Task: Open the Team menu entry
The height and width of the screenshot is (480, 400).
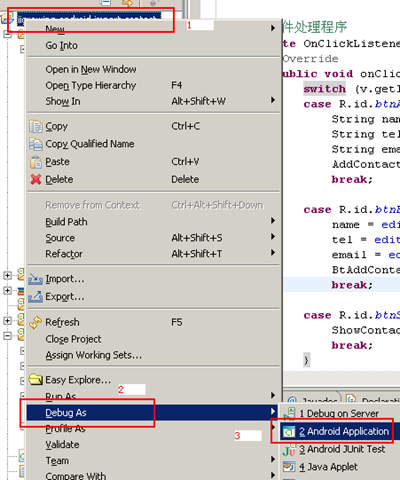Action: pos(153,461)
